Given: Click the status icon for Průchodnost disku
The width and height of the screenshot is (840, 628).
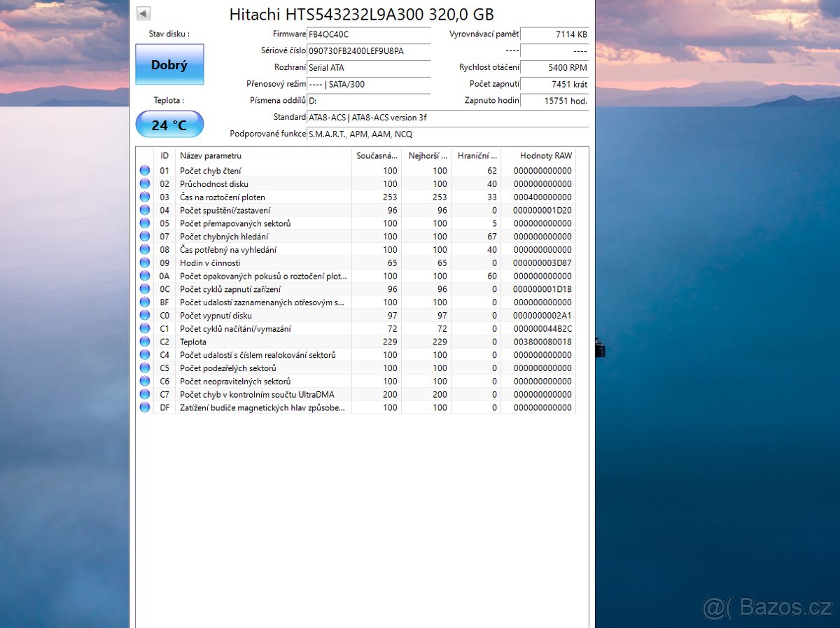Looking at the screenshot, I should click(x=144, y=183).
